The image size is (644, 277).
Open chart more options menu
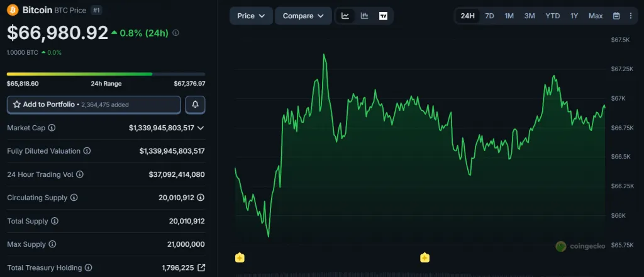pos(630,16)
